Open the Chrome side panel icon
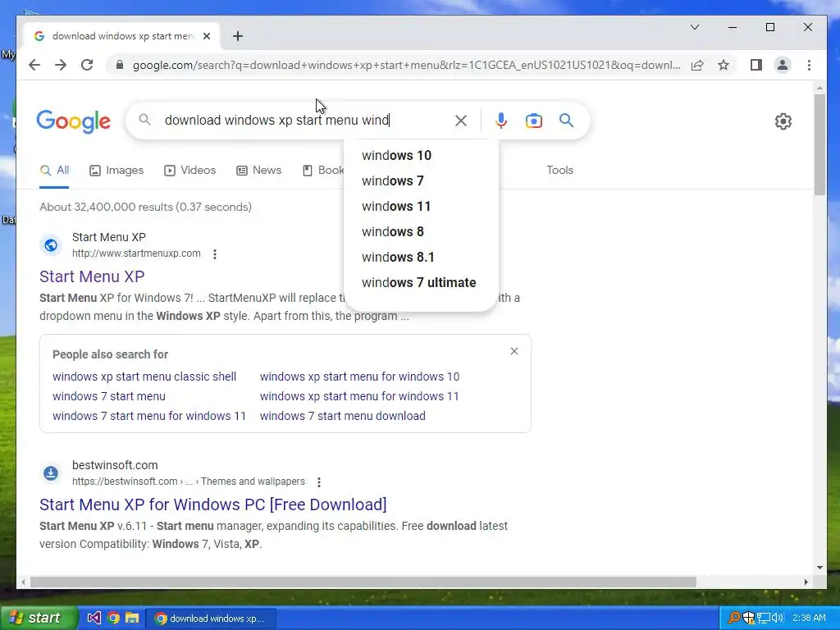The image size is (840, 630). (x=756, y=66)
